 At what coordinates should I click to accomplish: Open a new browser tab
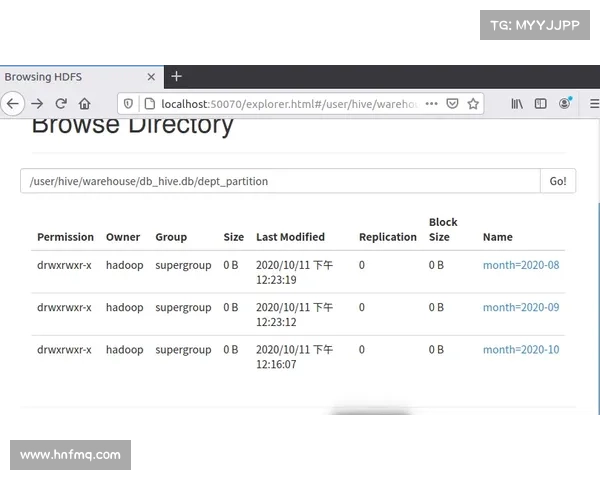(x=177, y=77)
